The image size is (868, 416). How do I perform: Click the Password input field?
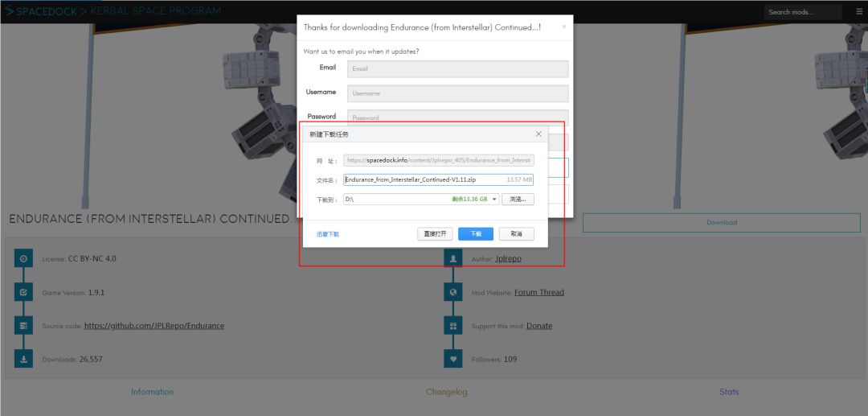pyautogui.click(x=458, y=117)
